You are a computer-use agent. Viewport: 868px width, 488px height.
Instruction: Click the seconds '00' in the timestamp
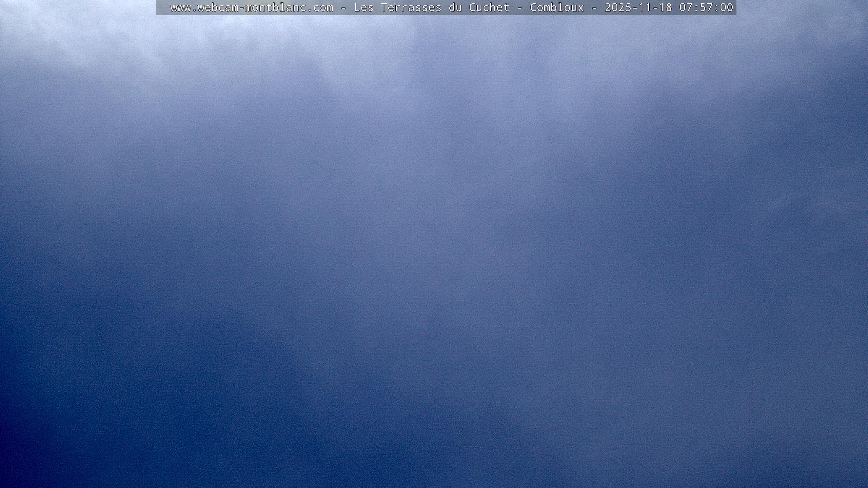pyautogui.click(x=726, y=7)
